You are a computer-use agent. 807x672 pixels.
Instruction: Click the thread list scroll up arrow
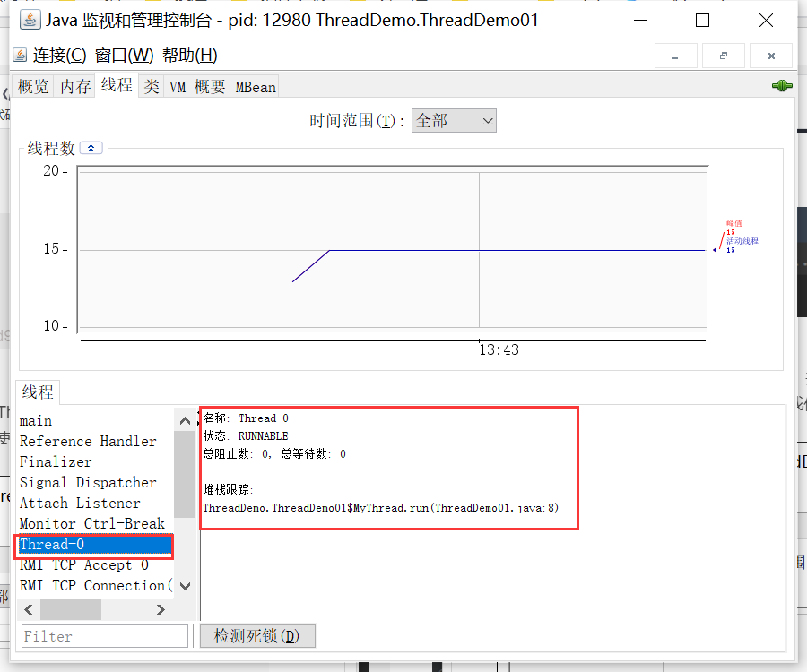coord(185,420)
